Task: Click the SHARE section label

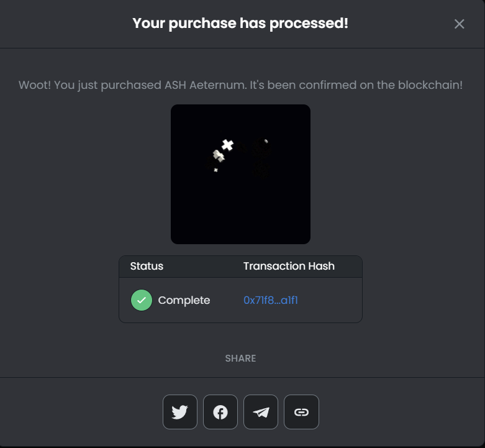Action: pyautogui.click(x=241, y=359)
